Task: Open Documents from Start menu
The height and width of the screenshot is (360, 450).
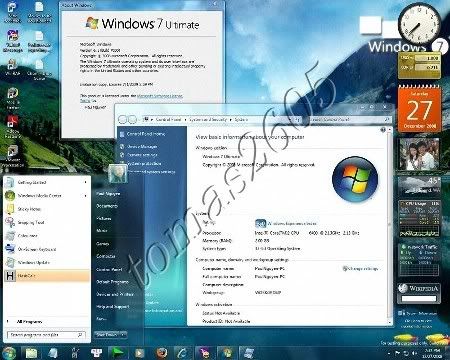Action: click(107, 206)
